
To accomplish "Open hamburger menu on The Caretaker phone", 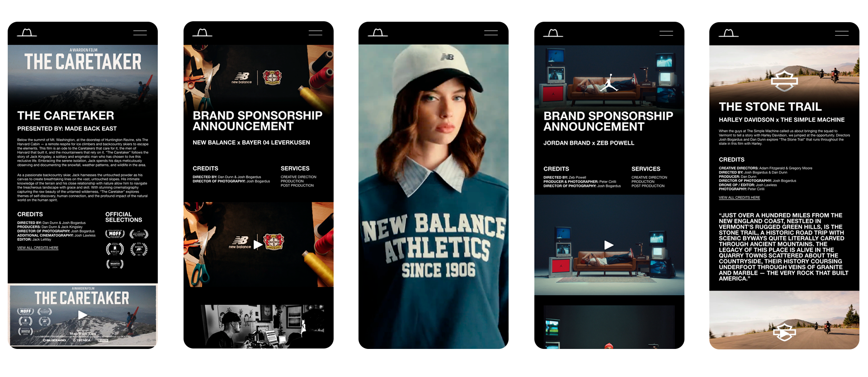I will [140, 33].
